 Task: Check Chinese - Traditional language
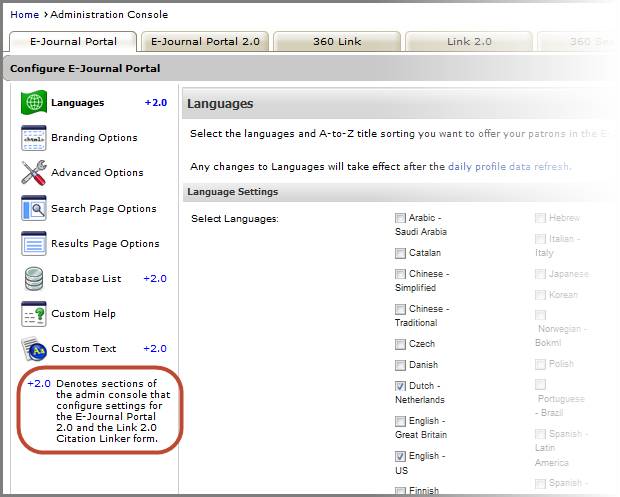coord(400,309)
